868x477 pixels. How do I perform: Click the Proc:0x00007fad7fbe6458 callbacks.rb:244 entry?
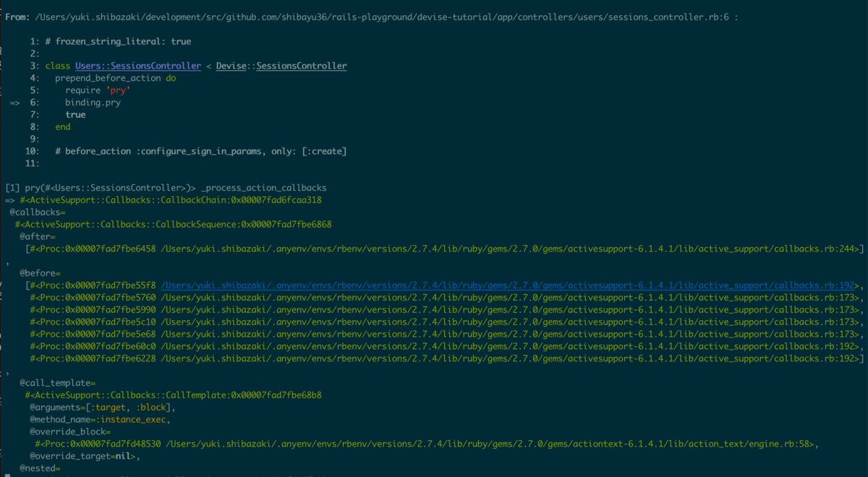coord(444,249)
